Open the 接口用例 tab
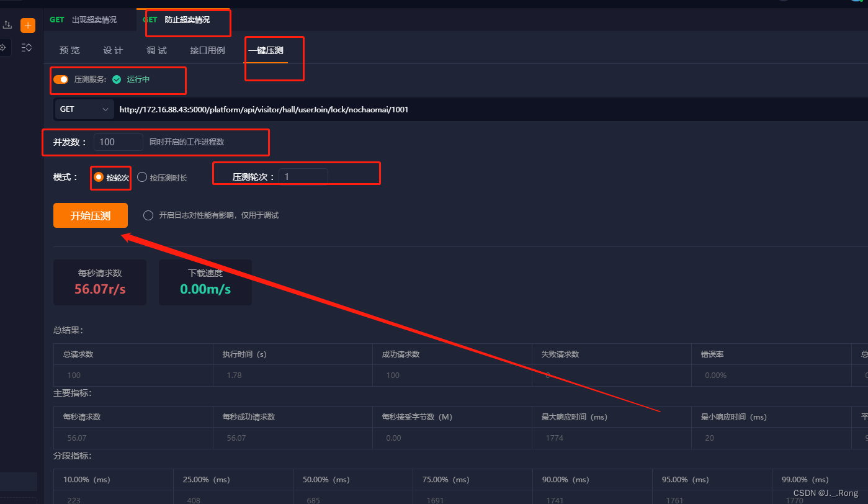 [x=207, y=50]
